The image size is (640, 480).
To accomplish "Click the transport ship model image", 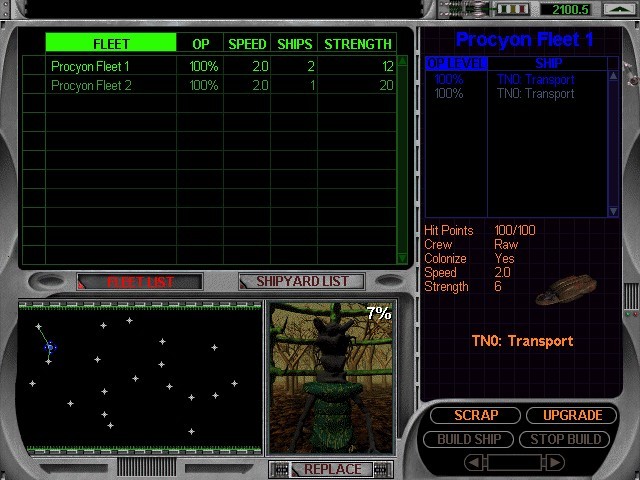I will (x=567, y=290).
